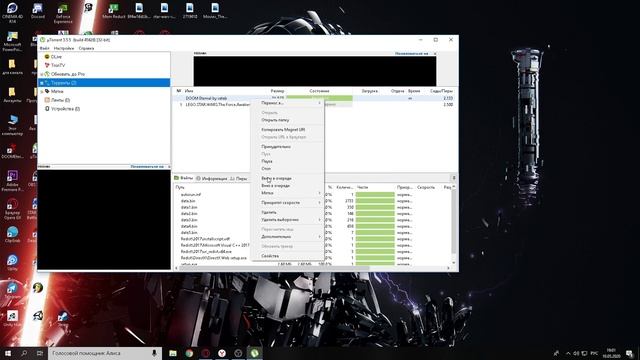
Task: Click the Алиса voice assistant search field
Action: (x=105, y=353)
